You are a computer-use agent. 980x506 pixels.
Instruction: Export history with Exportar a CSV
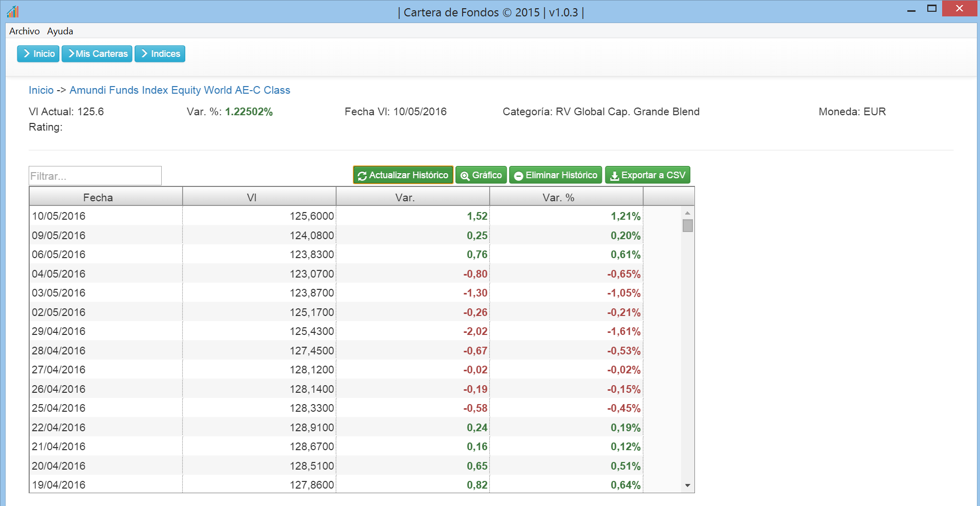(647, 175)
